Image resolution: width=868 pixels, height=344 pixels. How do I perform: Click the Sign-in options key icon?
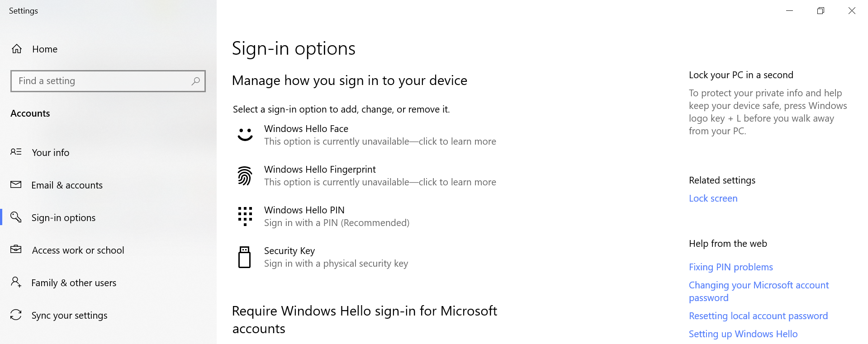(16, 217)
